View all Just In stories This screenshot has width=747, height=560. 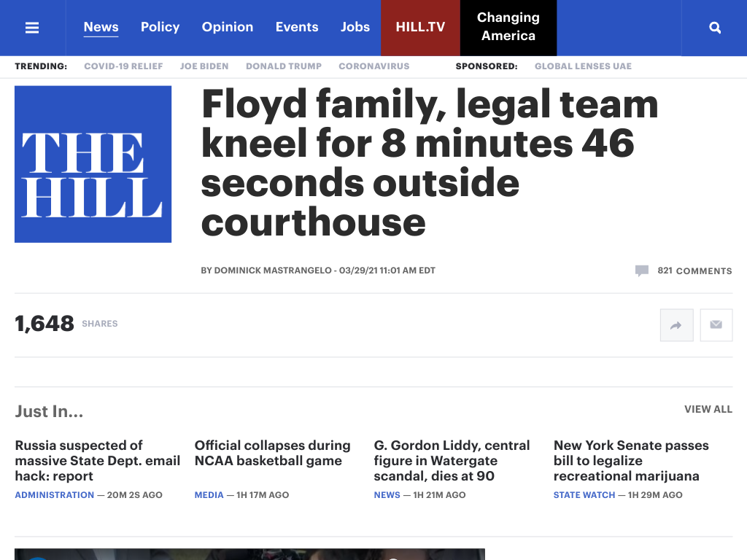point(708,410)
